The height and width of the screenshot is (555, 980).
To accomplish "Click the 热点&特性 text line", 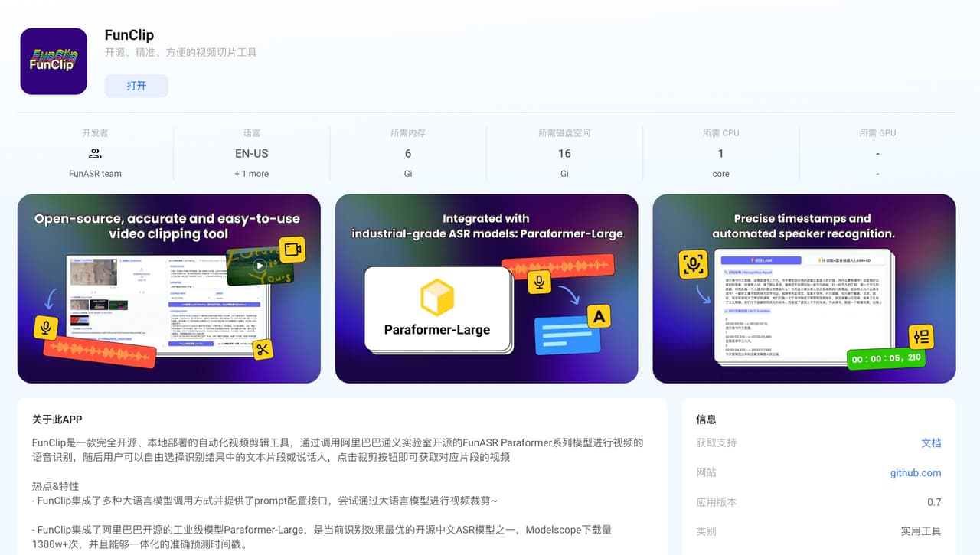I will point(55,486).
